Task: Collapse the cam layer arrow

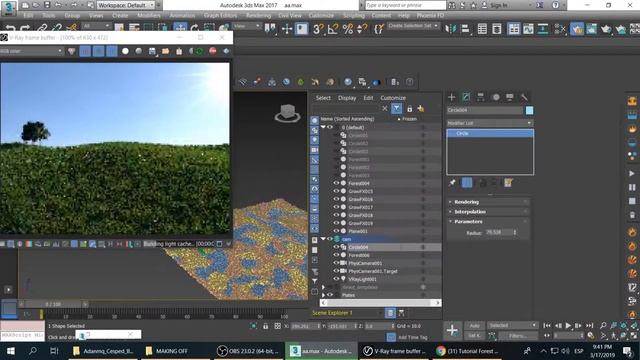Action: 323,239
